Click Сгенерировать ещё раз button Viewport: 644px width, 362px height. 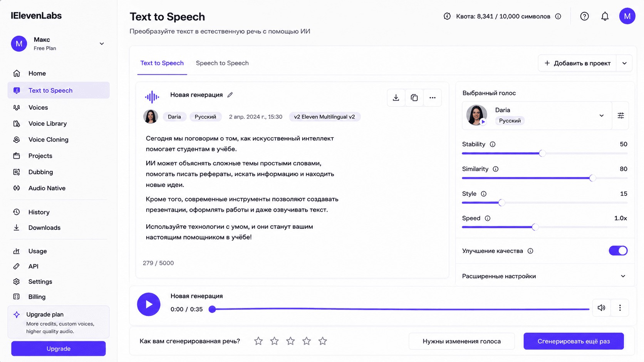[x=574, y=341]
